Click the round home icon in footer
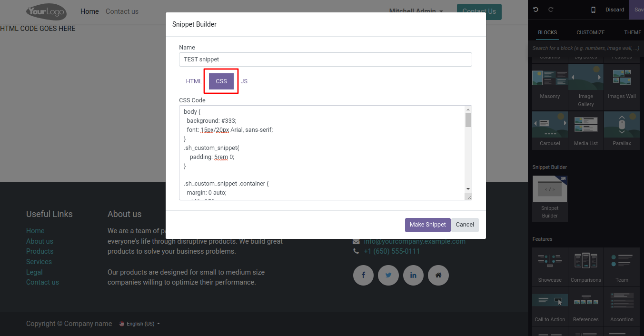The width and height of the screenshot is (644, 336). (438, 275)
